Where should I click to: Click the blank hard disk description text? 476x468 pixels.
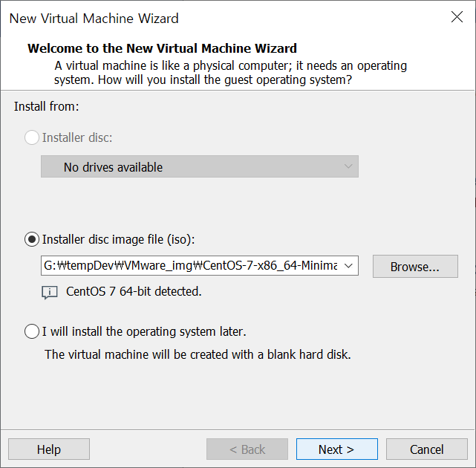point(198,354)
